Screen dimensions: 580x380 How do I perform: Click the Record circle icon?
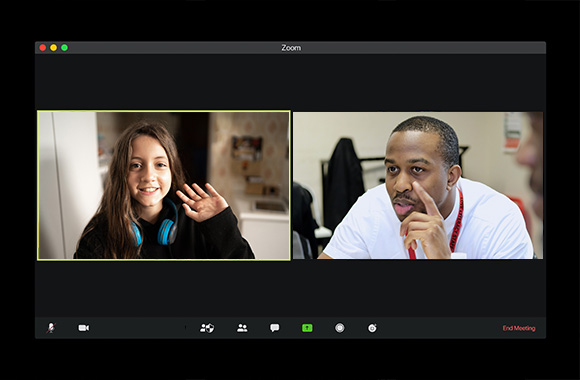[340, 328]
